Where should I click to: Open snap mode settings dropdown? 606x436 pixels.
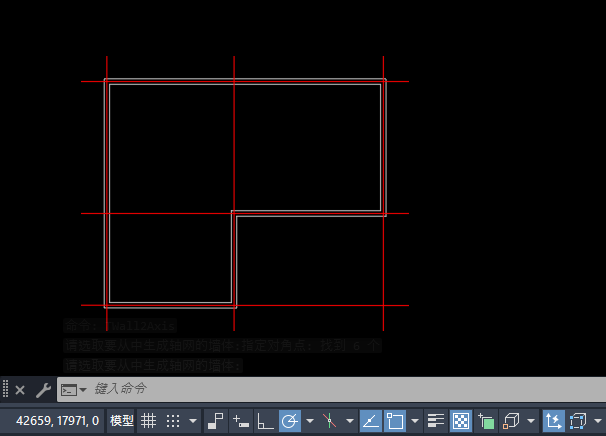[x=193, y=421]
